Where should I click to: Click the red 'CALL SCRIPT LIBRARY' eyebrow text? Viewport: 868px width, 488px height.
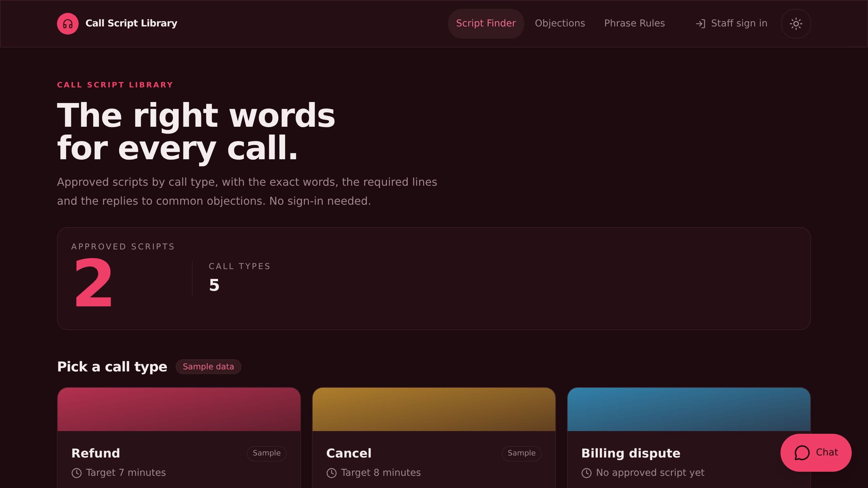[115, 85]
